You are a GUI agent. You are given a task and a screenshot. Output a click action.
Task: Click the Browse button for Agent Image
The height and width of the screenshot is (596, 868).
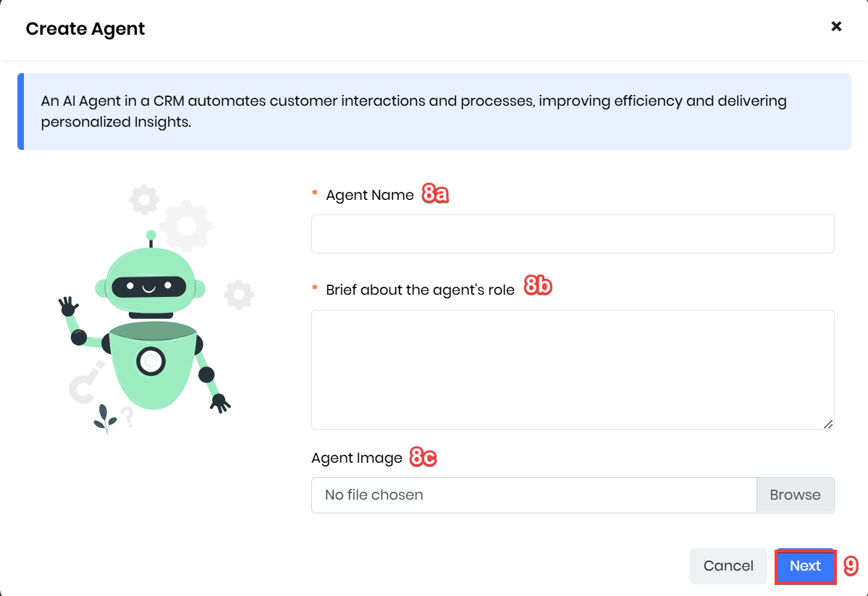(x=795, y=495)
